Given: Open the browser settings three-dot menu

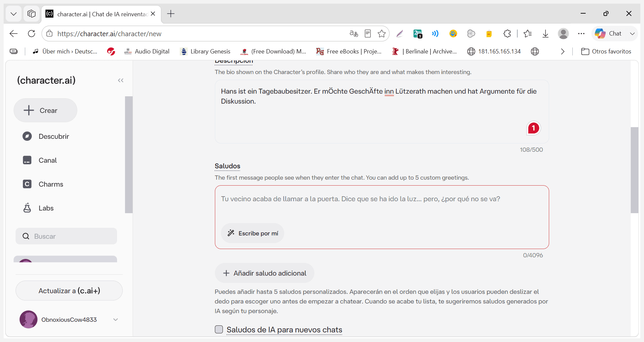Looking at the screenshot, I should click(581, 34).
